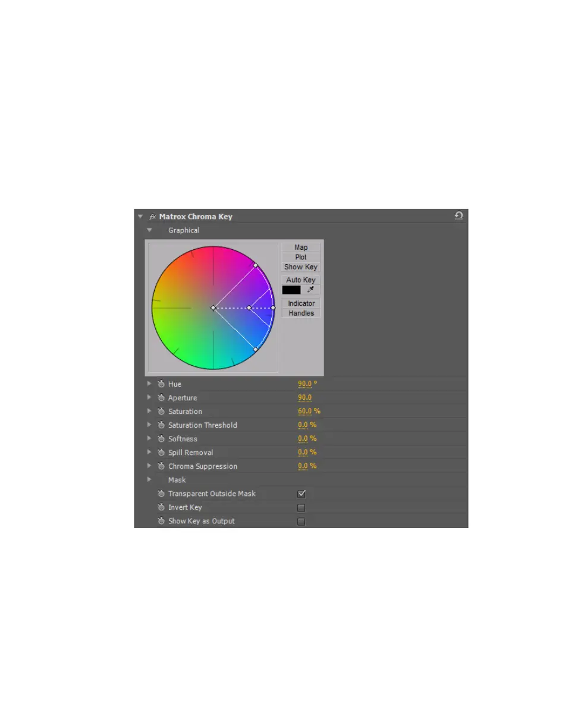Screen dimensions: 578x728
Task: Expand the Chroma Suppression property
Action: (150, 466)
